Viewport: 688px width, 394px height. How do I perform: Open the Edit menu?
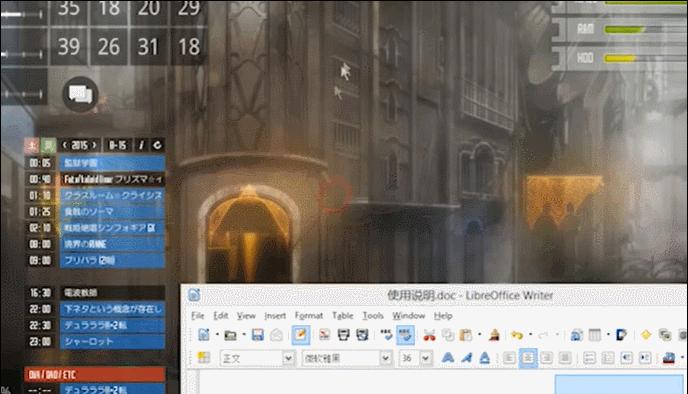coord(221,315)
